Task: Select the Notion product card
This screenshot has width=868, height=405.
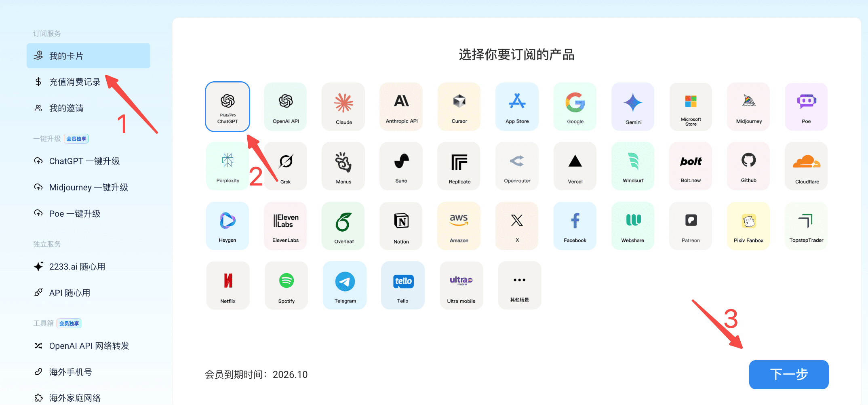Action: (401, 226)
